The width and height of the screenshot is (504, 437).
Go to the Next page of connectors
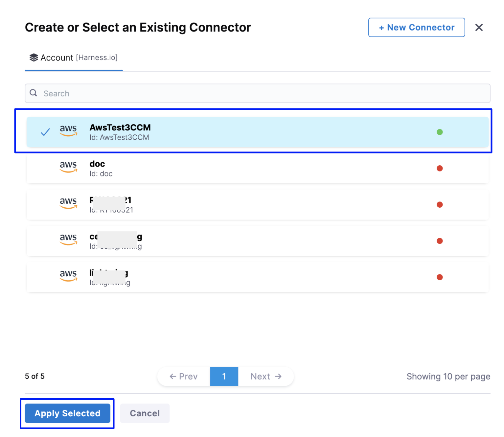[266, 376]
